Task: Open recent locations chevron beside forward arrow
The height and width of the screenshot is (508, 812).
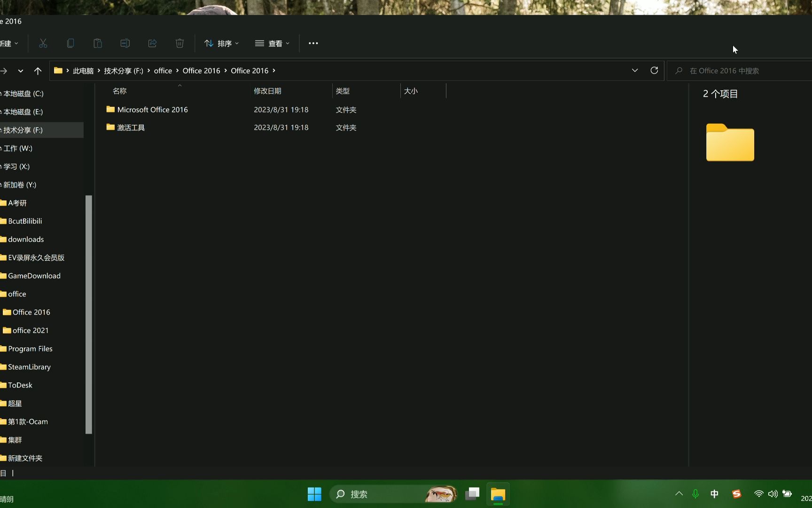Action: coord(21,71)
